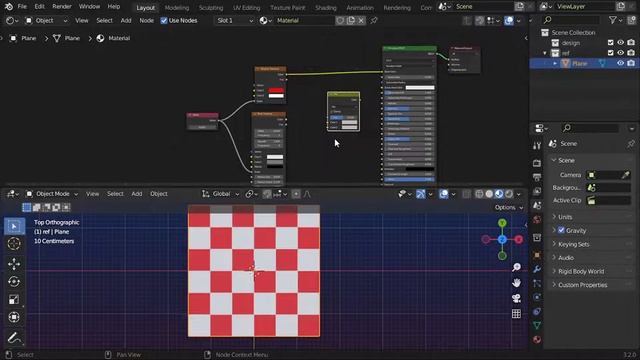The image size is (640, 360).
Task: Hide the Plane object with the eye icon
Action: (x=620, y=63)
